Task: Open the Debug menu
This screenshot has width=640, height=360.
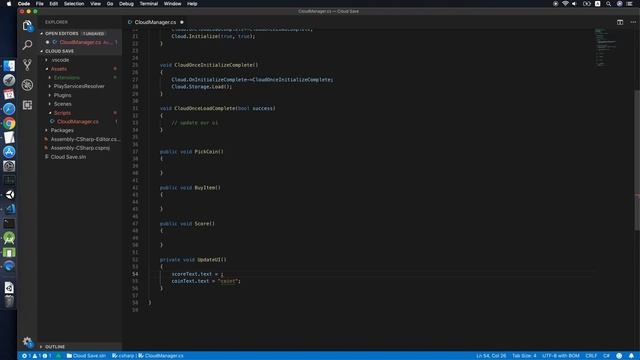Action: click(126, 4)
